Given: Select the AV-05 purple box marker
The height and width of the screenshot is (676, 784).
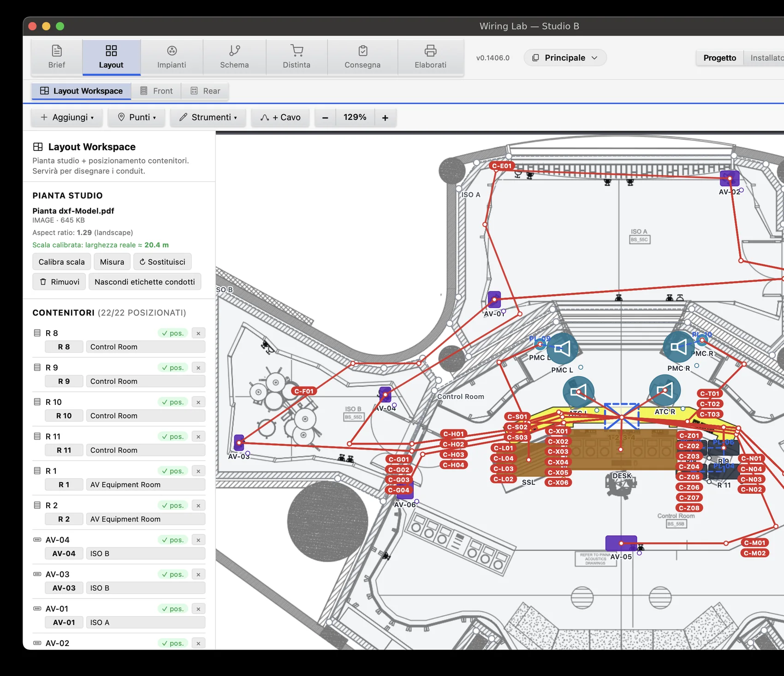Looking at the screenshot, I should point(621,543).
